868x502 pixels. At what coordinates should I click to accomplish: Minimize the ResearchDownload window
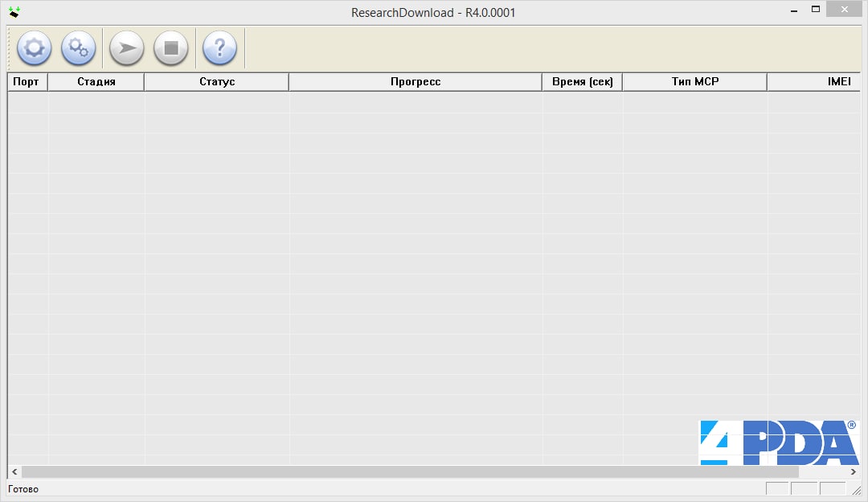click(794, 10)
